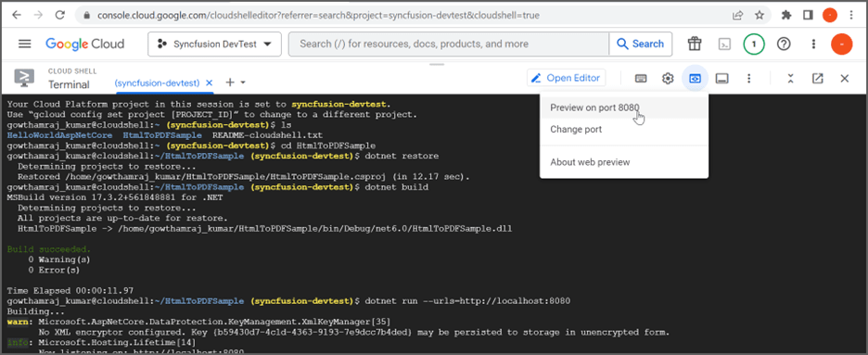This screenshot has height=355, width=868.
Task: Open notifications showing 1
Action: 753,44
